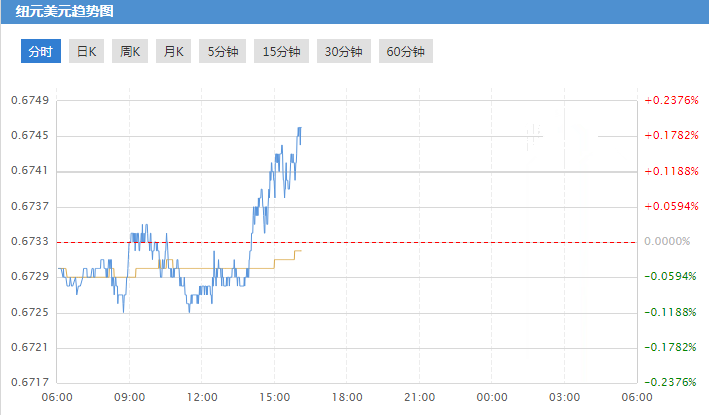Click the 12:00 time axis marker
Viewport: 709px width, 415px height.
point(202,397)
